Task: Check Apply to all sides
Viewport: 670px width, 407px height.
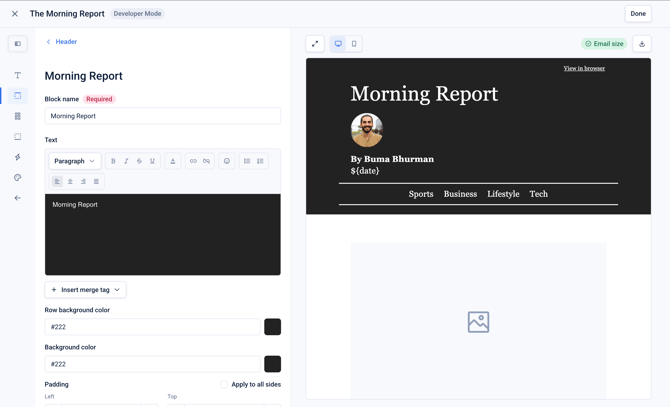Action: (x=224, y=384)
